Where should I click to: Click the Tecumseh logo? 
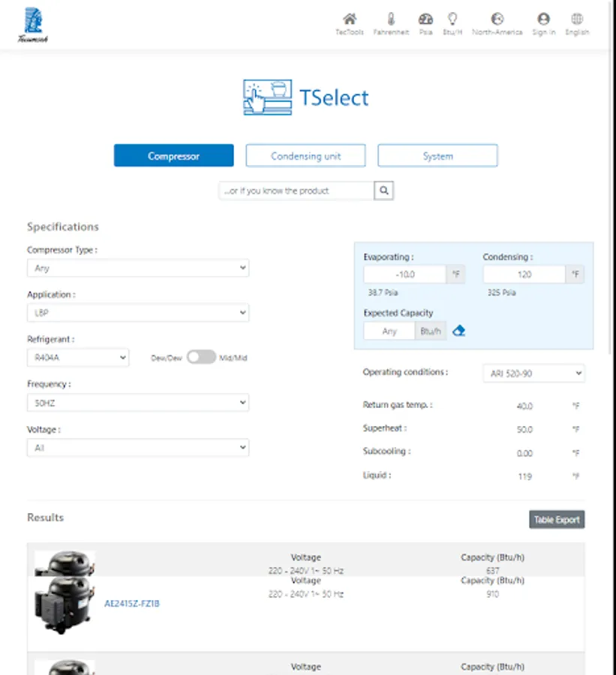(33, 25)
